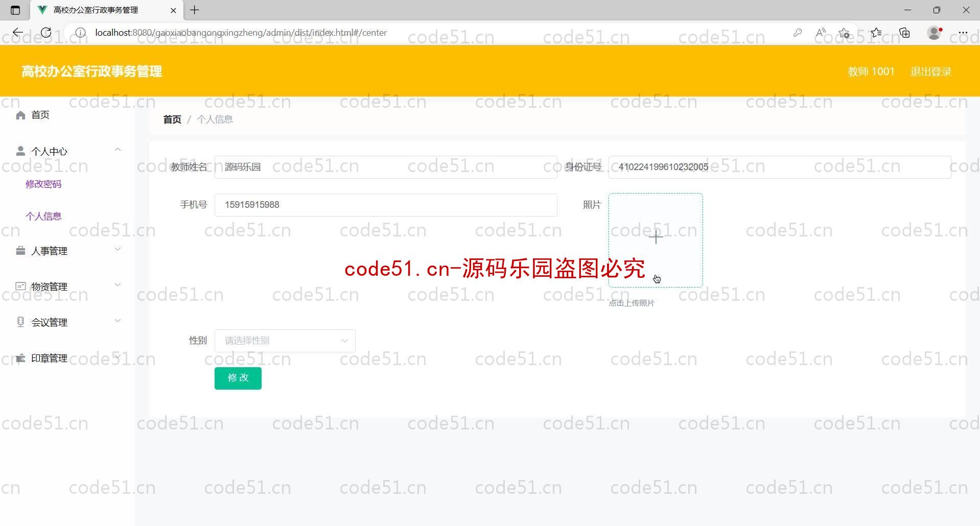Click the browser back arrow

[x=18, y=33]
